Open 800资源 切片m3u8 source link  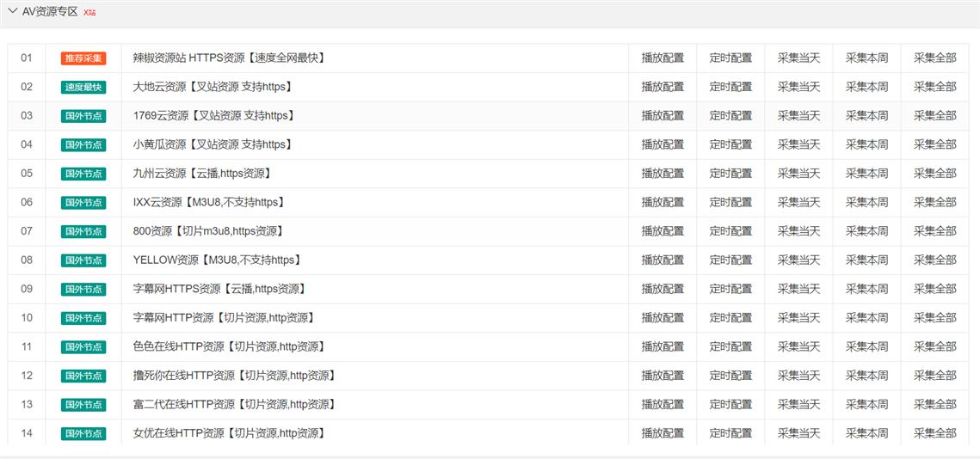208,231
